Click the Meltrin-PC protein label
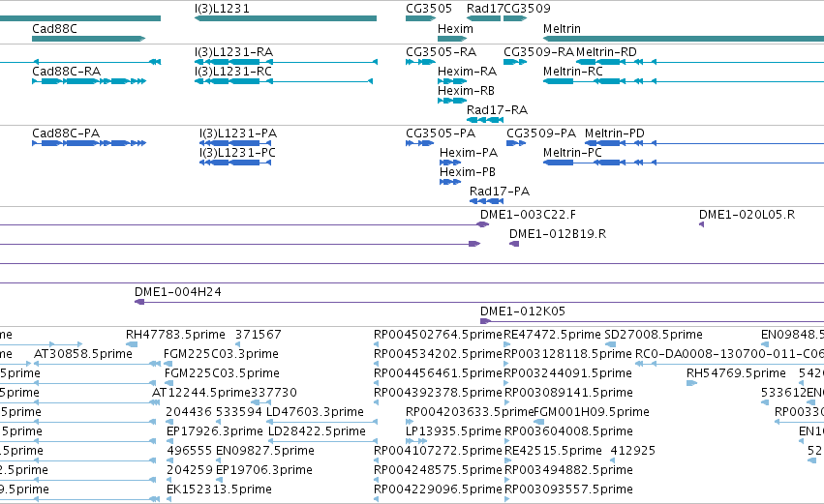The width and height of the screenshot is (824, 504). [573, 153]
